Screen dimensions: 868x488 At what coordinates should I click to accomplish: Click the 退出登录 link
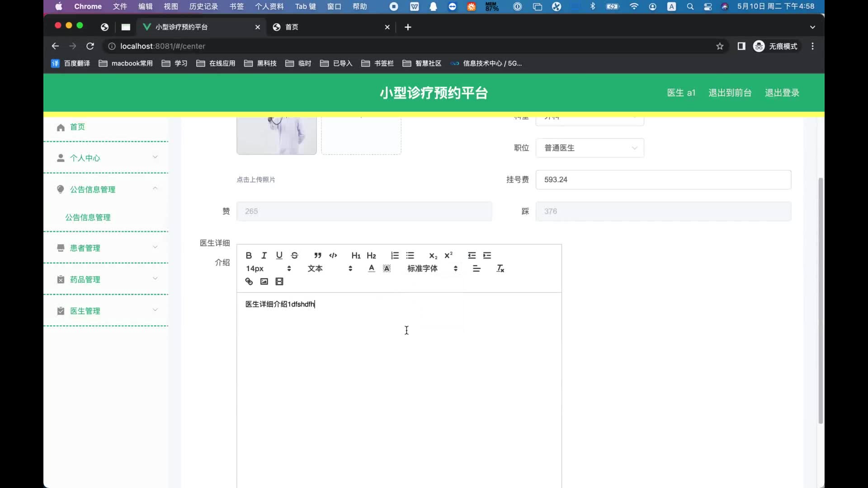click(782, 93)
